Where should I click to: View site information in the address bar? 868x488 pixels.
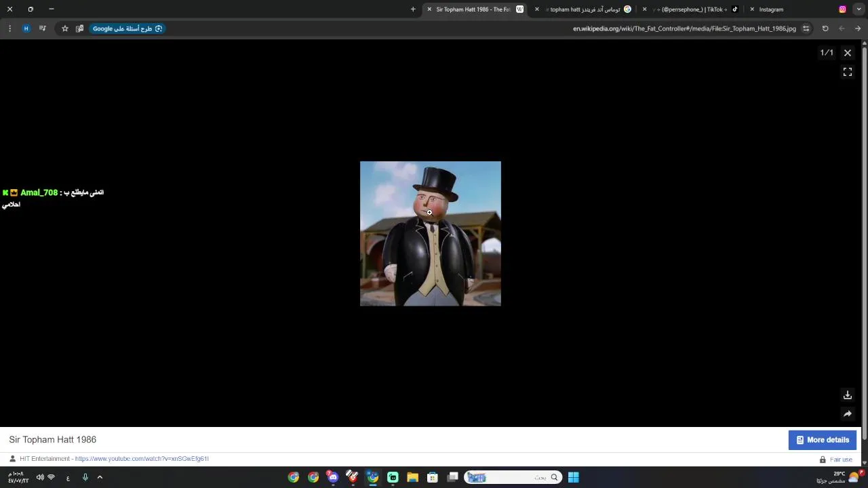806,28
